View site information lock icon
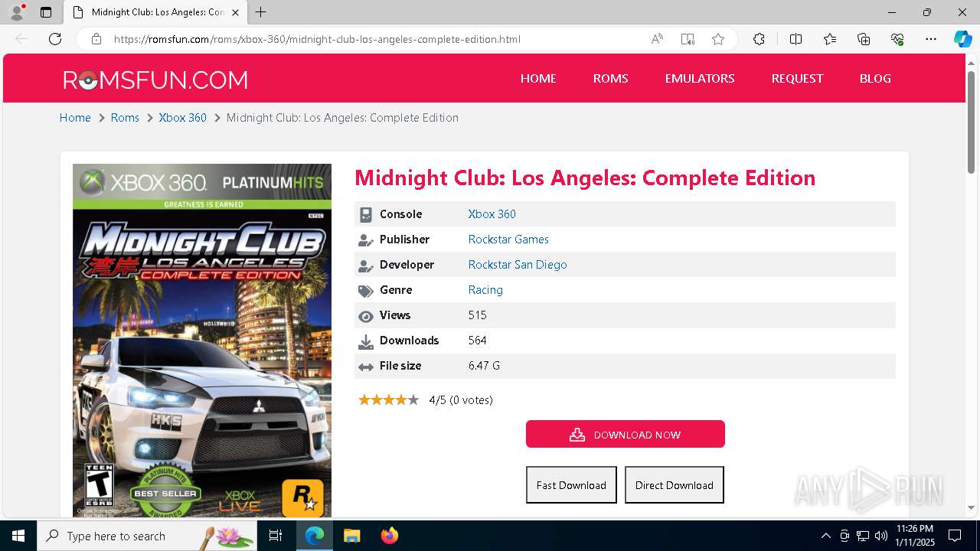Viewport: 980px width, 551px height. (96, 39)
